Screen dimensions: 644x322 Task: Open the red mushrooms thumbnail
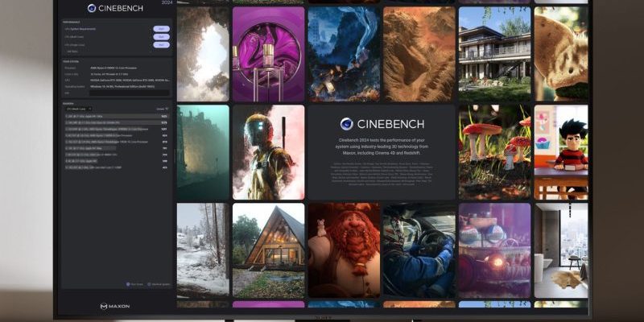494,152
